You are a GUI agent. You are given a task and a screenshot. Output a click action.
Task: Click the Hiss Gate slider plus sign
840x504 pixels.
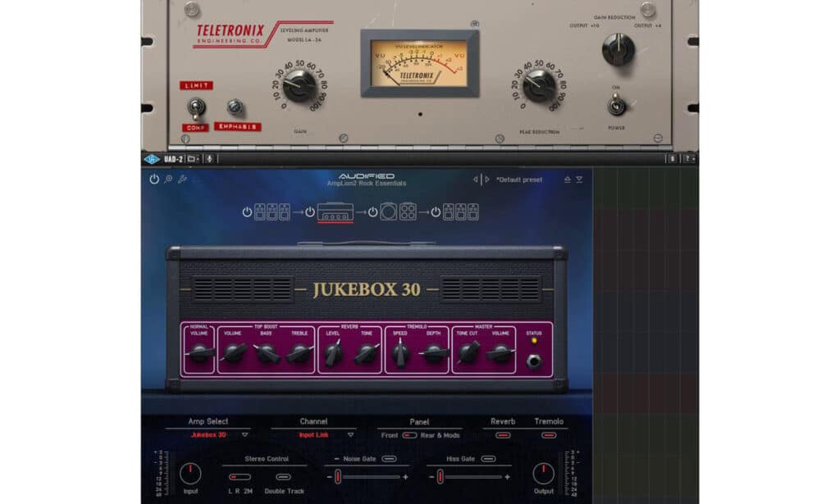[507, 477]
